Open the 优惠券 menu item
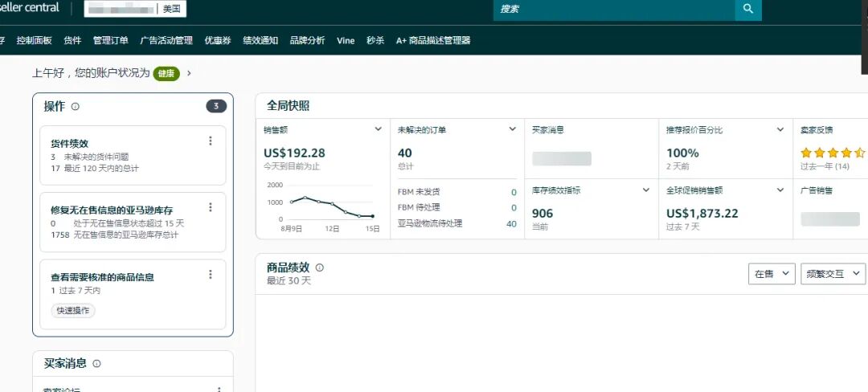Screen dimensions: 868x392 [218, 40]
